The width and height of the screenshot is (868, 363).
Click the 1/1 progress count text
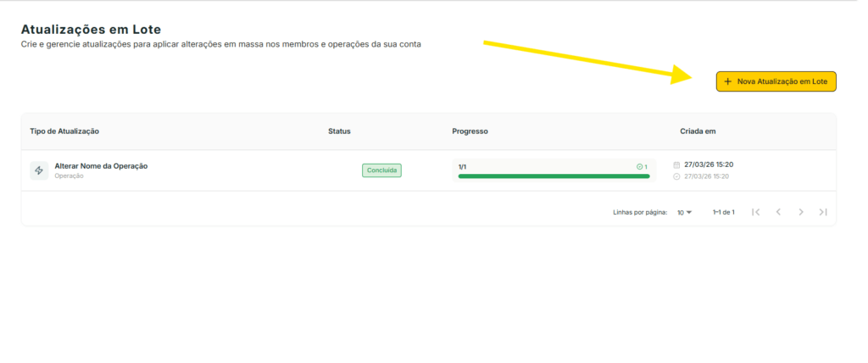tap(463, 167)
